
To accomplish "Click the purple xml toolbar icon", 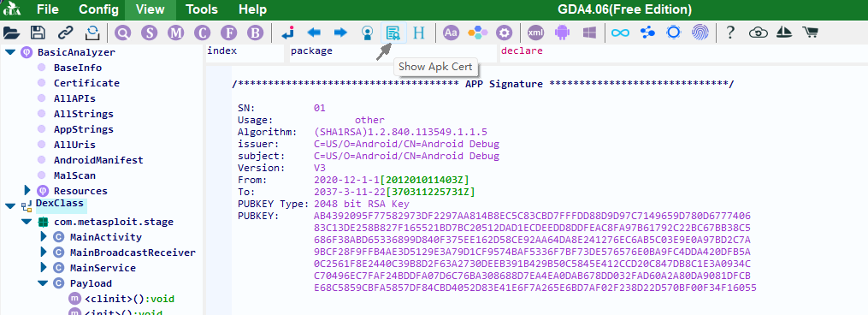I will tap(535, 33).
